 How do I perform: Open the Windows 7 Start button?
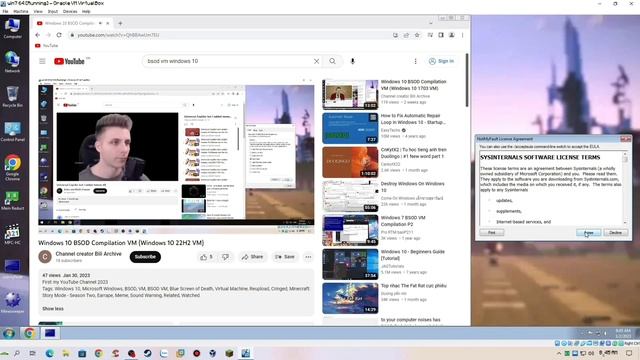9,333
